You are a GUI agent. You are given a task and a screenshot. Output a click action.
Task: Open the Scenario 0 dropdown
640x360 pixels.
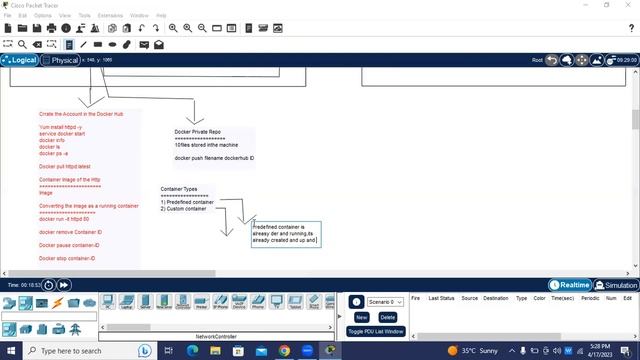click(x=385, y=302)
